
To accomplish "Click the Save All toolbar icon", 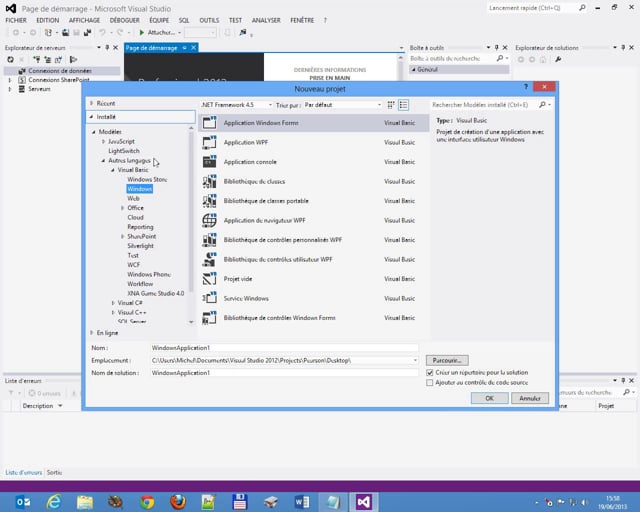I will coord(87,32).
